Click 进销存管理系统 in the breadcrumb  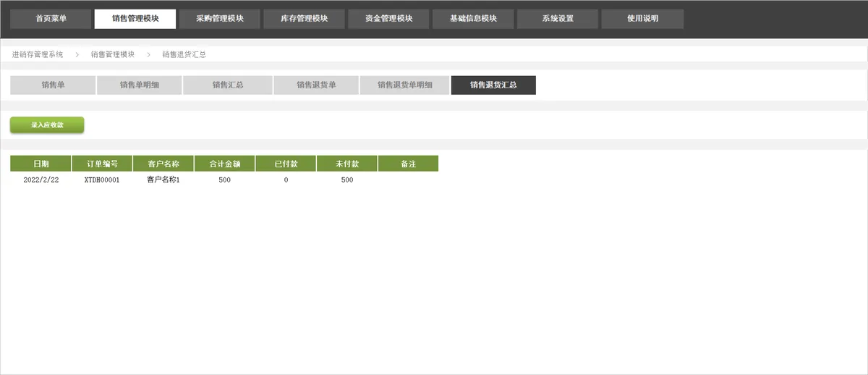pyautogui.click(x=38, y=54)
